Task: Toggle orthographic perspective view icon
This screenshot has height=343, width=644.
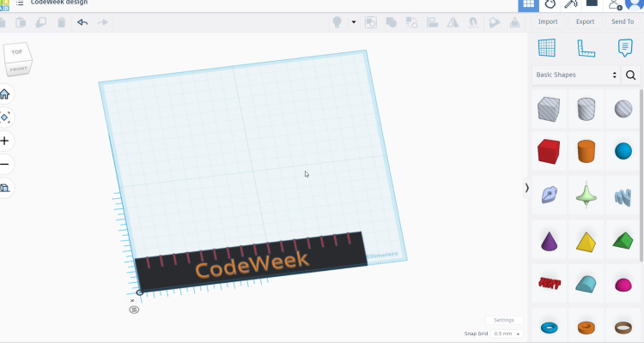Action: 5,188
